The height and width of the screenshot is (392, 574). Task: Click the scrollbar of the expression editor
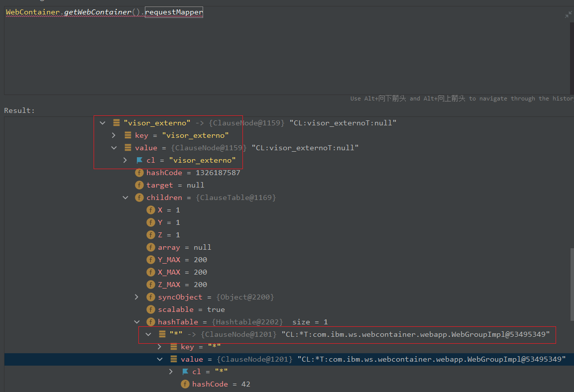[572, 58]
